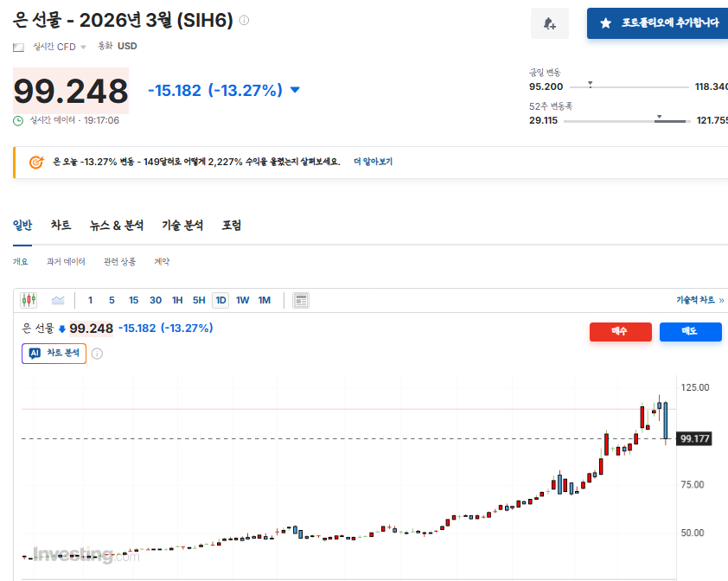Select the 1W chart interval
728x581 pixels.
[x=242, y=300]
